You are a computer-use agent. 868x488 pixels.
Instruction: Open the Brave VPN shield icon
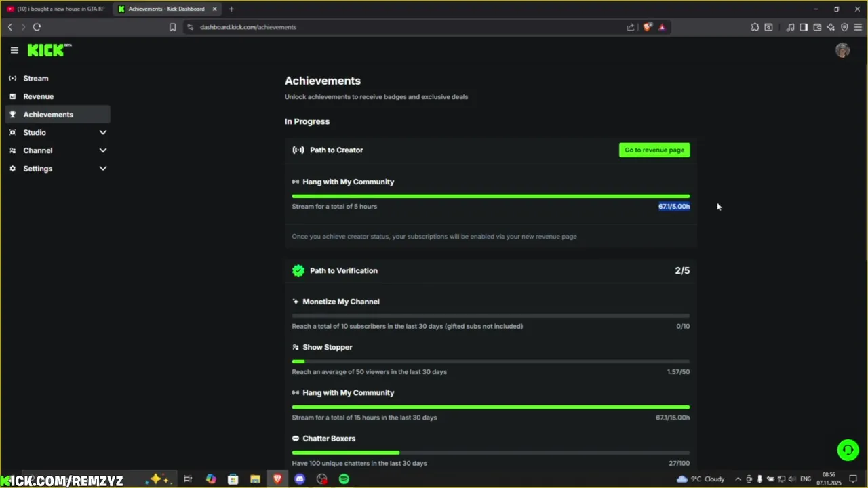[x=844, y=27]
